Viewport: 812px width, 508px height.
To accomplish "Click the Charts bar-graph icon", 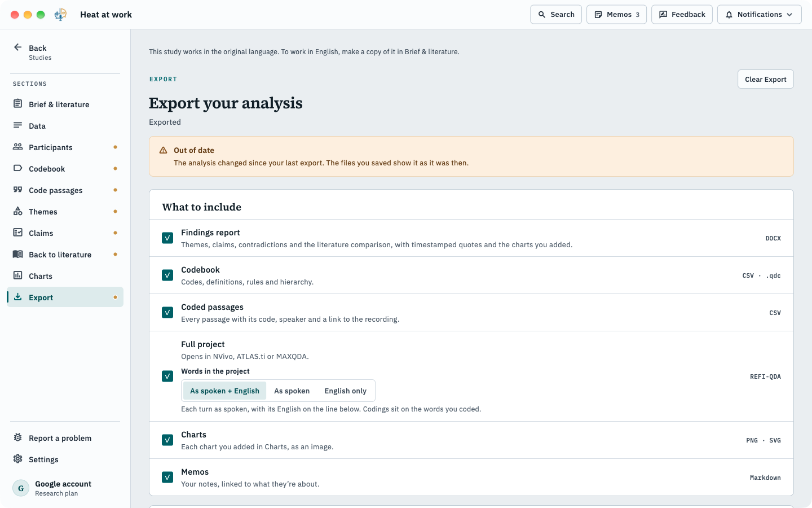I will pyautogui.click(x=18, y=275).
